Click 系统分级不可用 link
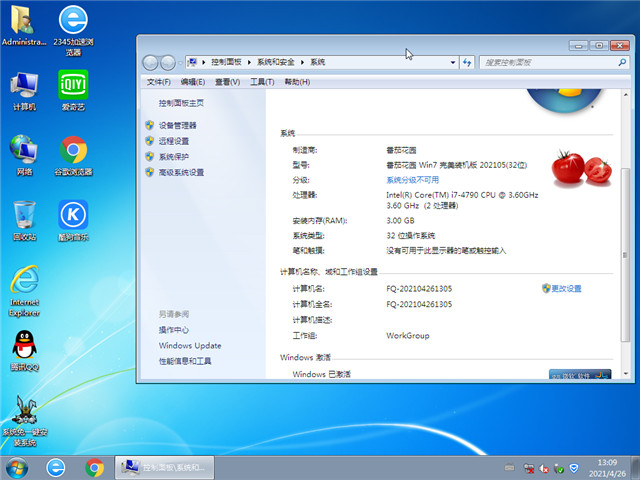 [x=413, y=180]
